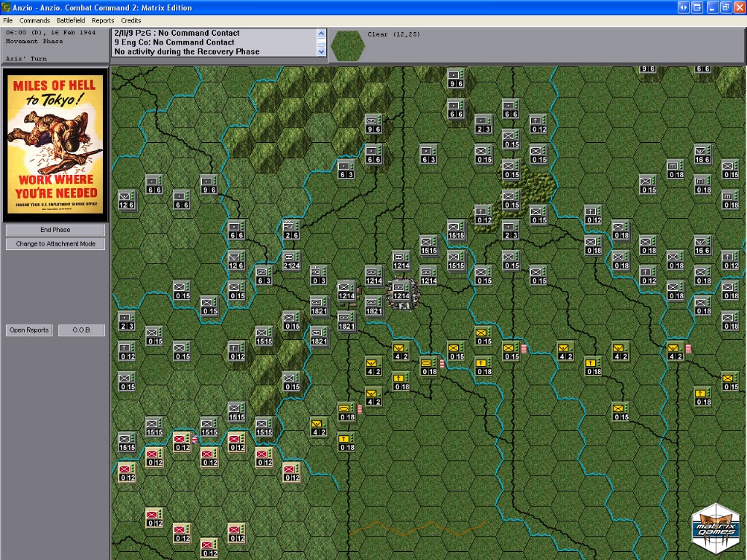Select the grey unit counter showing 2 6
Image resolution: width=747 pixels, height=560 pixels.
pos(290,230)
